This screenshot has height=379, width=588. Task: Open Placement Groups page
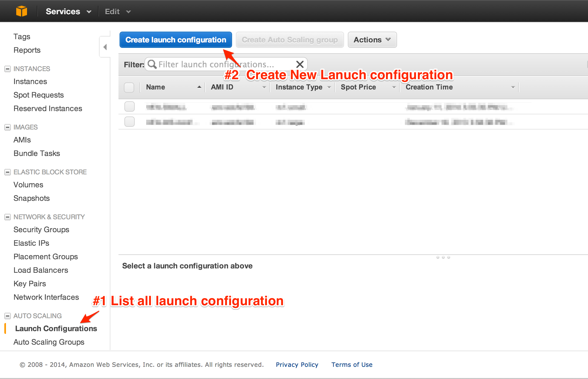46,257
